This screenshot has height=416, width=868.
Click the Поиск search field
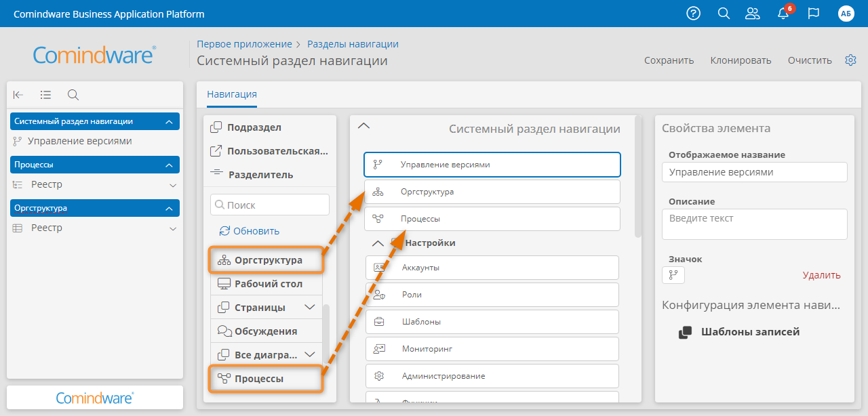click(270, 205)
